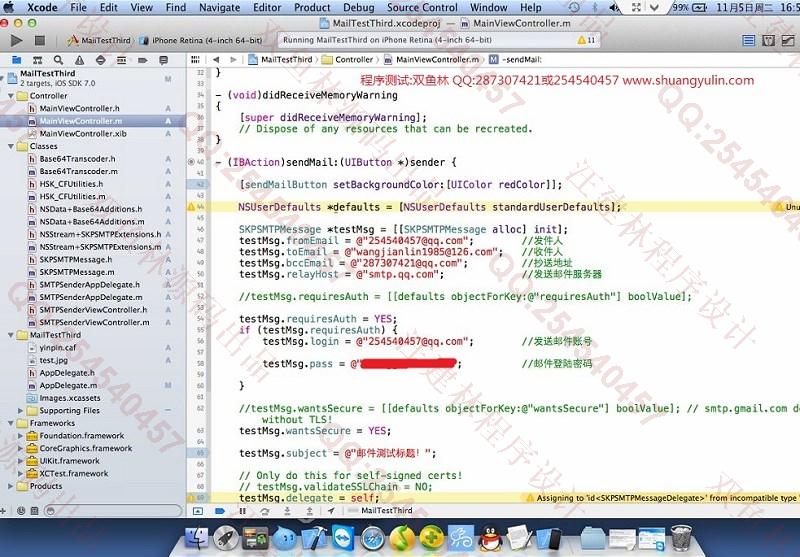This screenshot has height=557, width=800.
Task: Open Safari from the Dock
Action: click(372, 538)
